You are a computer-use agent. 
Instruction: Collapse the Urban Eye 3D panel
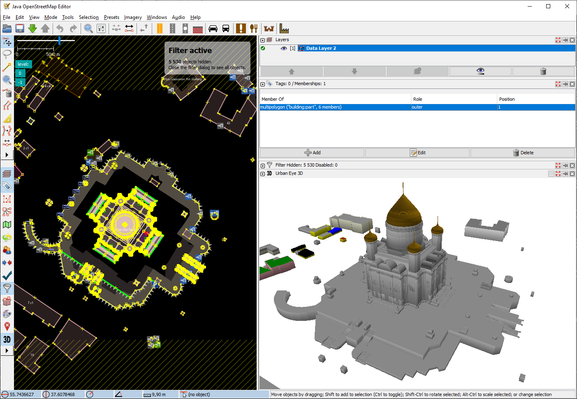(262, 173)
